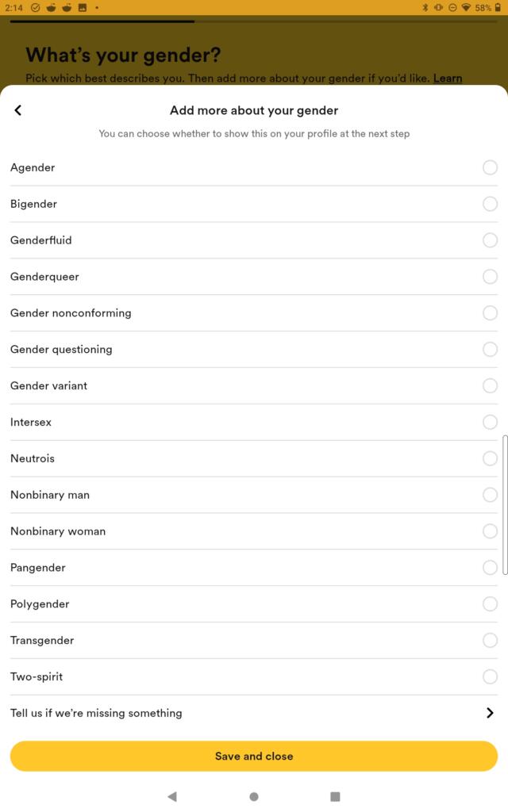
Task: Tap the Android recent apps square
Action: 336,796
